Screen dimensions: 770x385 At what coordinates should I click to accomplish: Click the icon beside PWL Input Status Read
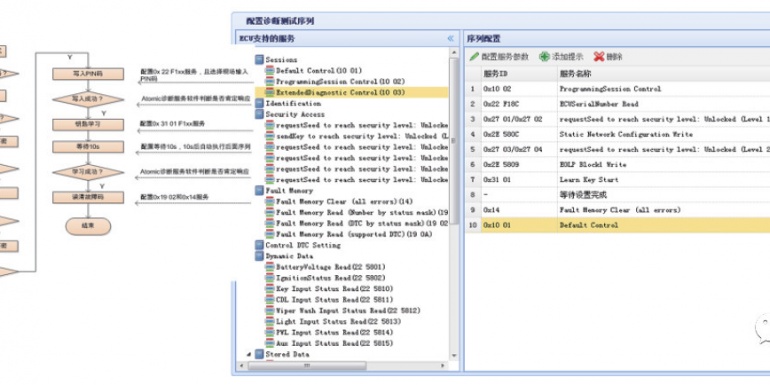270,332
